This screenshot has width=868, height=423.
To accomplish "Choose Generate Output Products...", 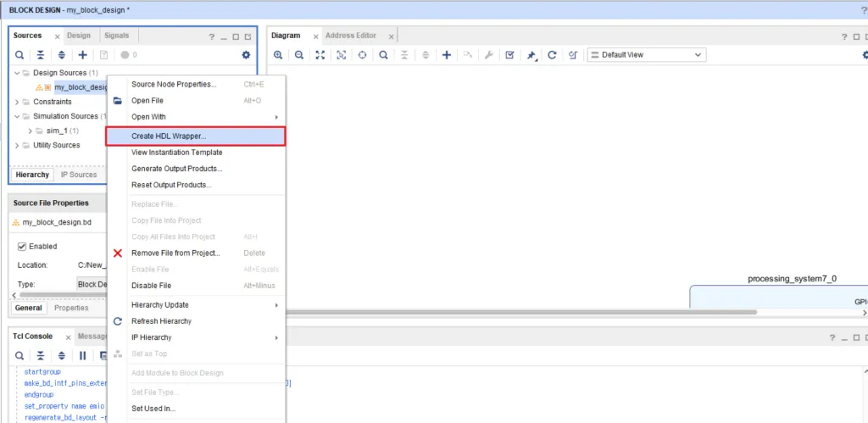I will click(x=196, y=169).
